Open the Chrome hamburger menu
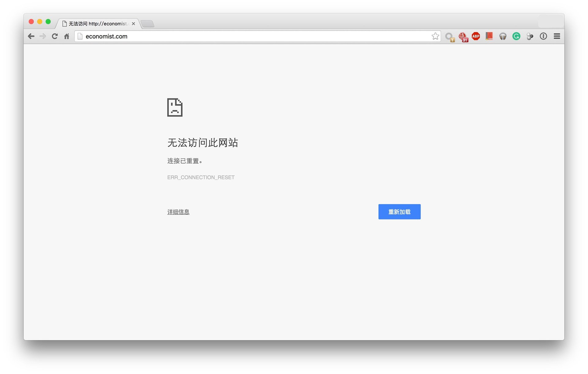This screenshot has width=588, height=374. tap(557, 36)
